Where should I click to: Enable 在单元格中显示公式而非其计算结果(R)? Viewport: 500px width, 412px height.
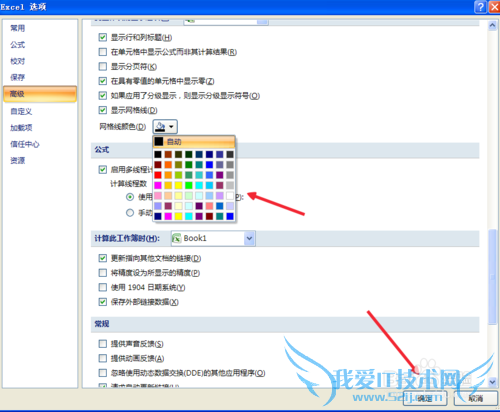click(x=103, y=52)
